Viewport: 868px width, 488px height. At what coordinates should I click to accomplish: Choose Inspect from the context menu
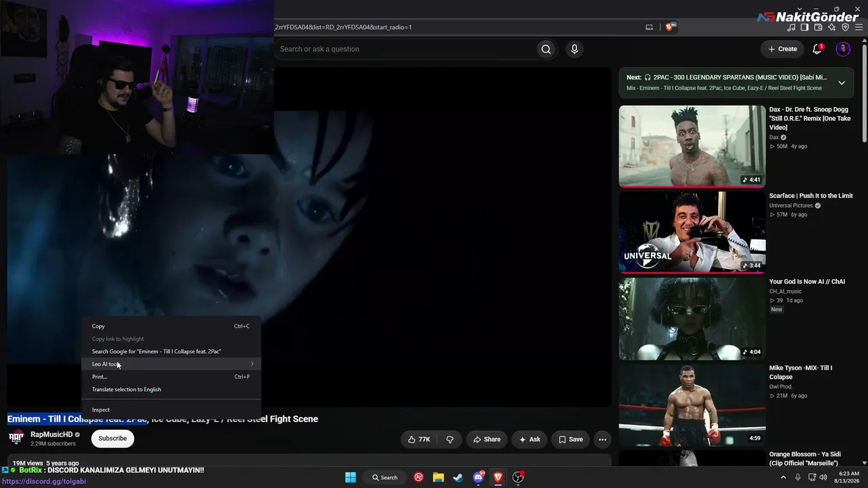click(x=171, y=409)
